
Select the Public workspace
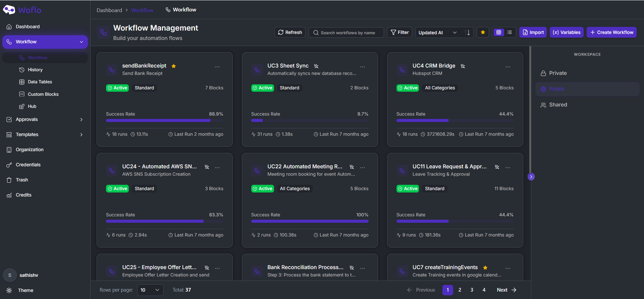tap(587, 89)
